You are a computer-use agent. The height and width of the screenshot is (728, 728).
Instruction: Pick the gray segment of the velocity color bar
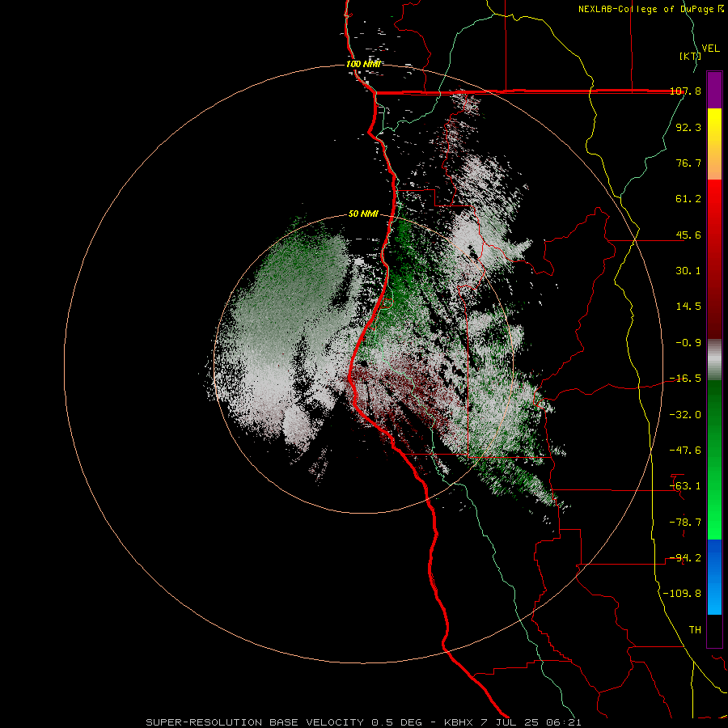(714, 360)
